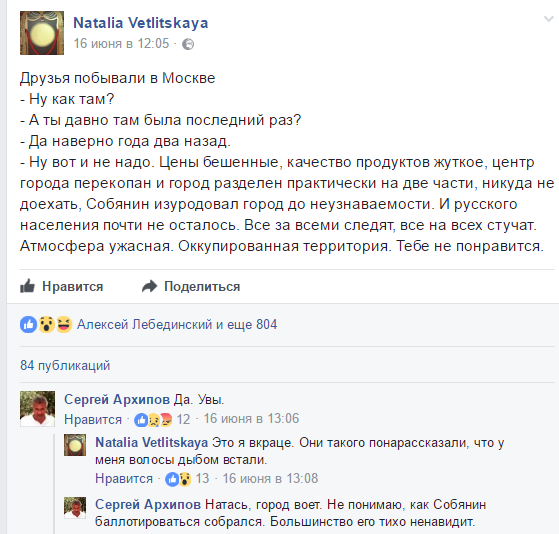This screenshot has height=534, width=559.
Task: Open Сергей Архипов's avatar on the first comment
Action: coord(37,409)
